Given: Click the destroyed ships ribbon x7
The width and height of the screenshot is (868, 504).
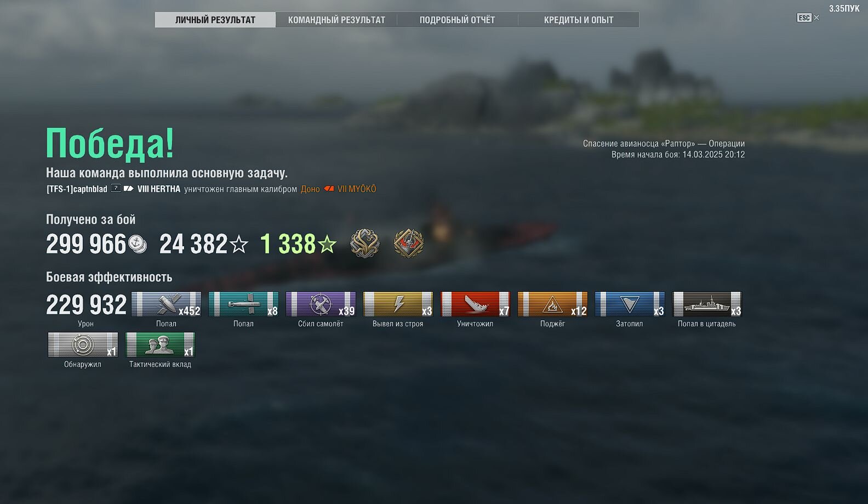Looking at the screenshot, I should coord(475,304).
